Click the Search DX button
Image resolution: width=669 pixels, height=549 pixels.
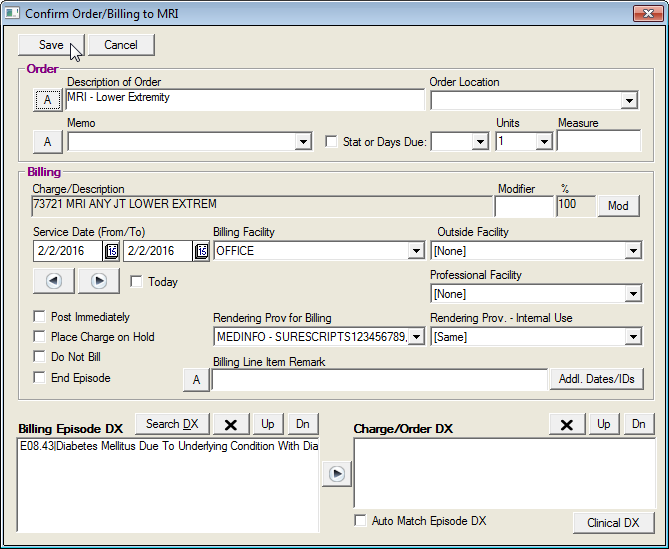click(172, 424)
